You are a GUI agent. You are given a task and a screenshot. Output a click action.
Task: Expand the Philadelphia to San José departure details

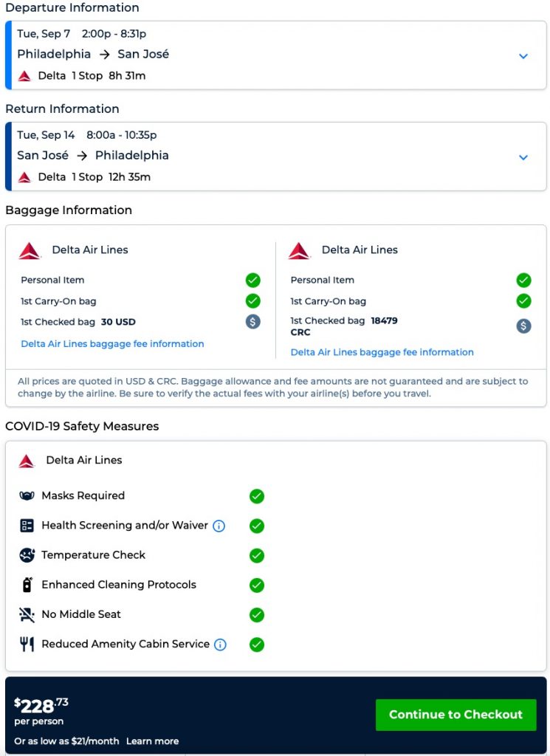[x=523, y=56]
